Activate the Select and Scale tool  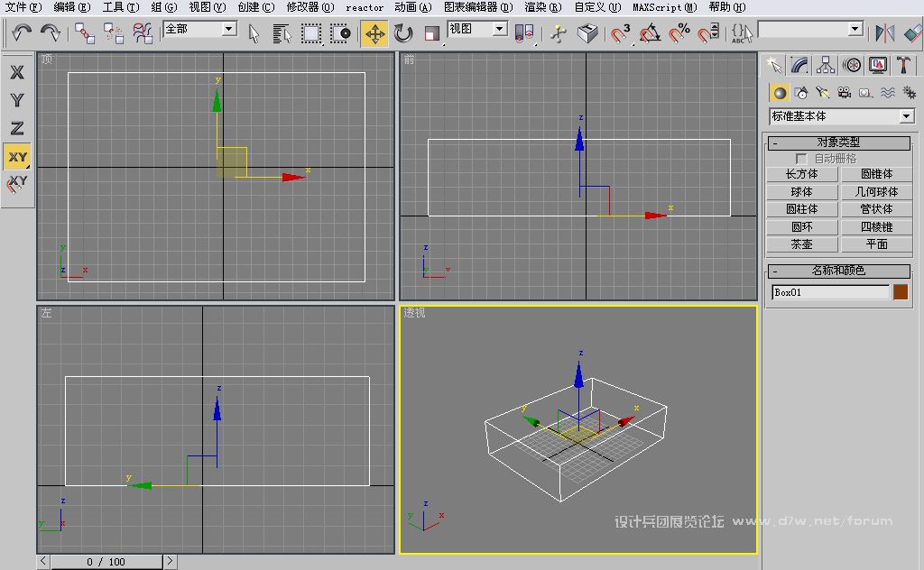432,33
